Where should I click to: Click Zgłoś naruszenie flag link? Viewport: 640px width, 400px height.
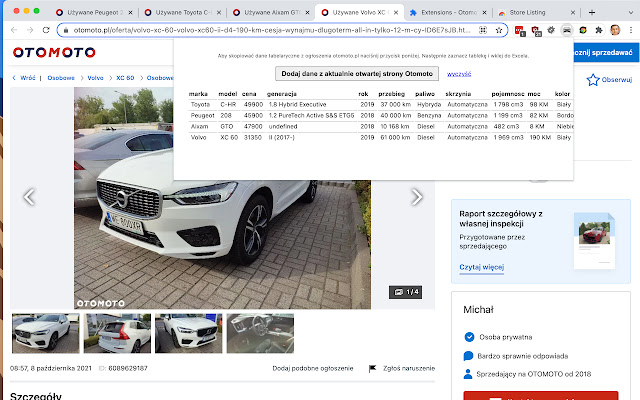pyautogui.click(x=402, y=368)
